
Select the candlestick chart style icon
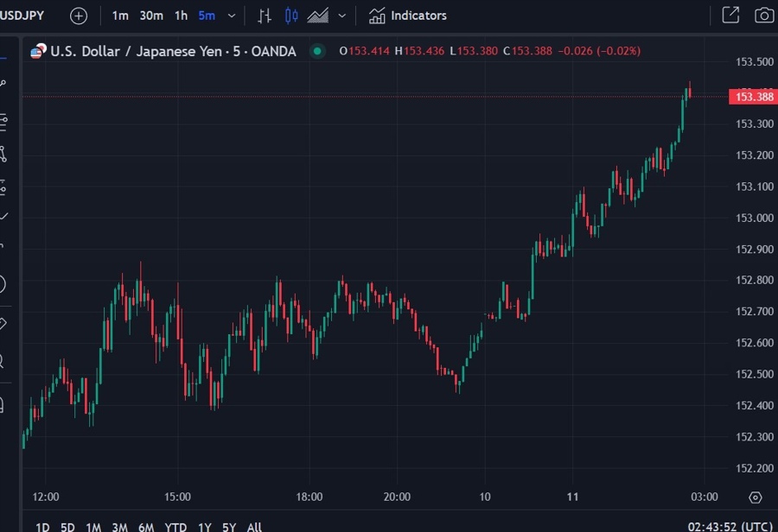coord(291,16)
